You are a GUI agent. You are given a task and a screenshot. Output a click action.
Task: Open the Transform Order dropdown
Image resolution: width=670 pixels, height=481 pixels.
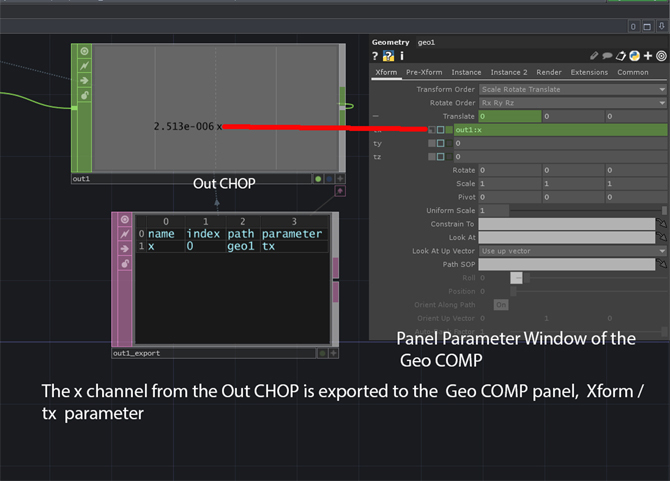point(573,89)
